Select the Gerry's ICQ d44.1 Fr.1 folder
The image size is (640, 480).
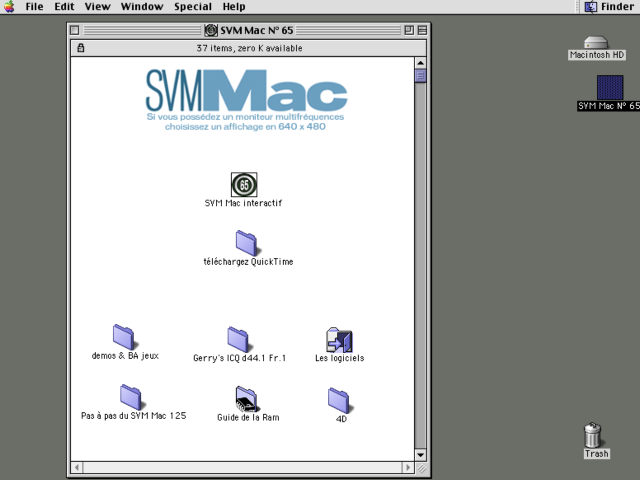coord(238,339)
